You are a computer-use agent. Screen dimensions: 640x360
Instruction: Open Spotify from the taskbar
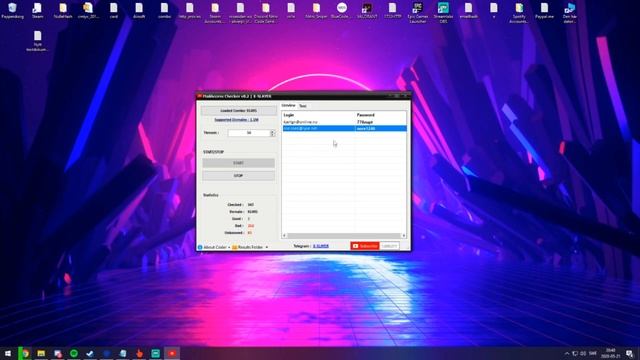point(74,353)
